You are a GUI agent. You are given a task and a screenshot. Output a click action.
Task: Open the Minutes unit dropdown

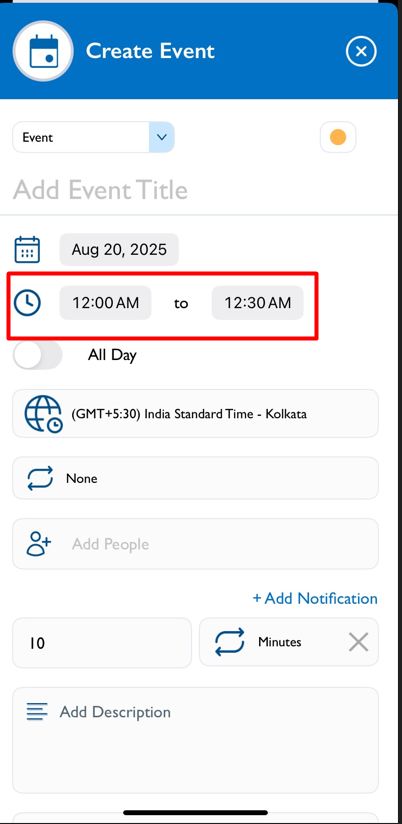[289, 642]
